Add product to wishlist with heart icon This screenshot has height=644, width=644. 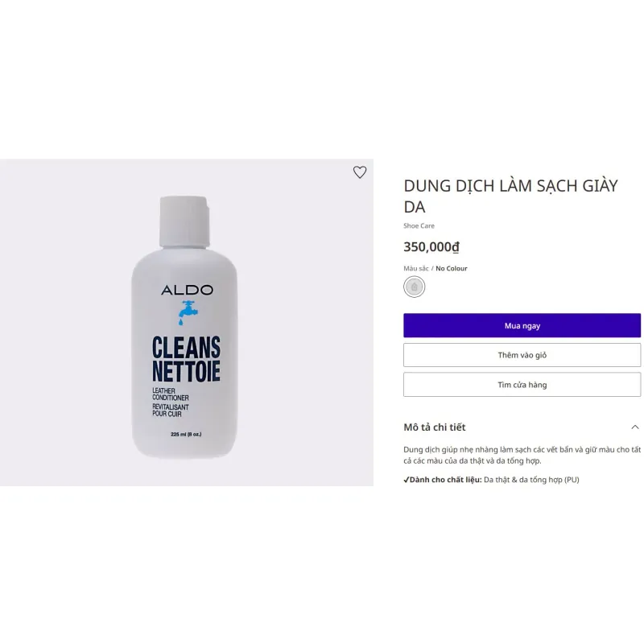coord(360,172)
